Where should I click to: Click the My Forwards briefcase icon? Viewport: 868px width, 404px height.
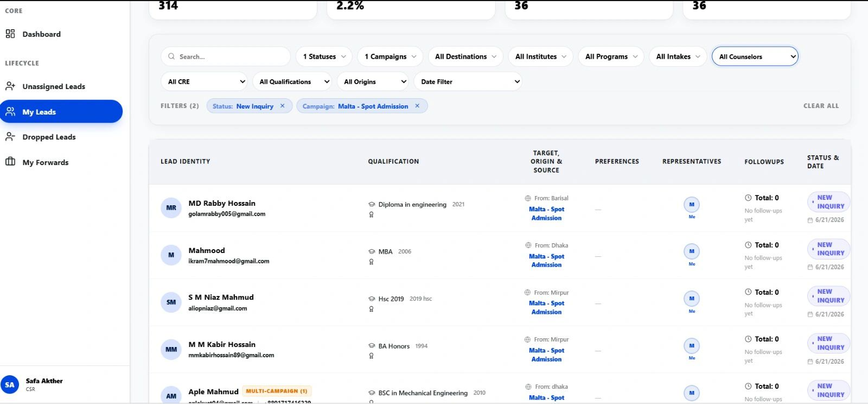click(x=10, y=161)
